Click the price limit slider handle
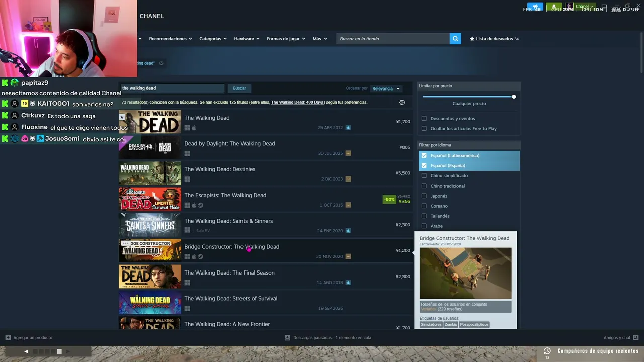This screenshot has width=644, height=362. (x=514, y=97)
